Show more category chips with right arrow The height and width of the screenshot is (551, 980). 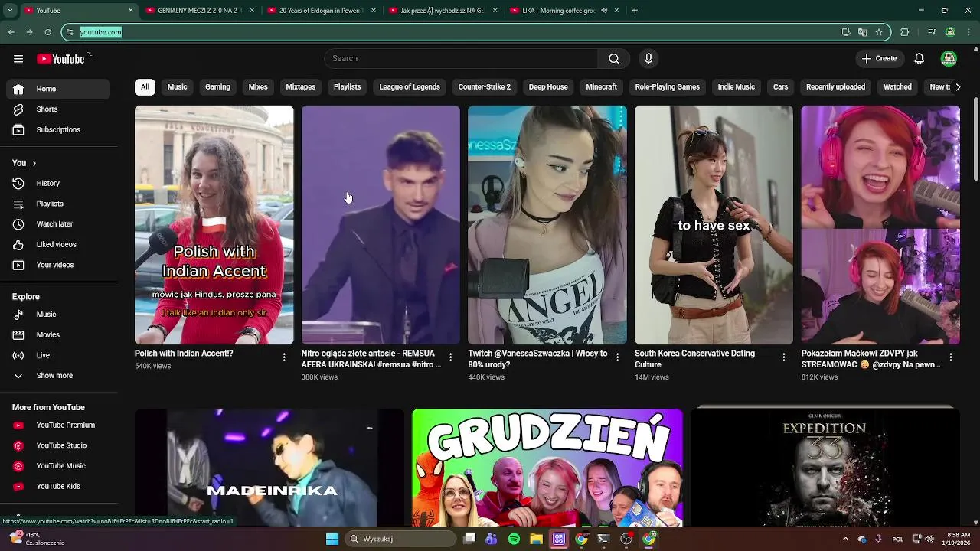957,87
